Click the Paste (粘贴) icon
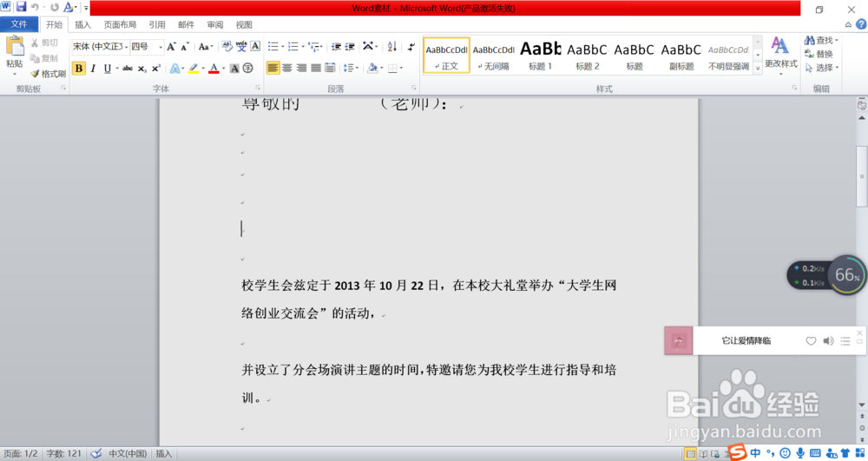Image resolution: width=868 pixels, height=461 pixels. (x=15, y=47)
